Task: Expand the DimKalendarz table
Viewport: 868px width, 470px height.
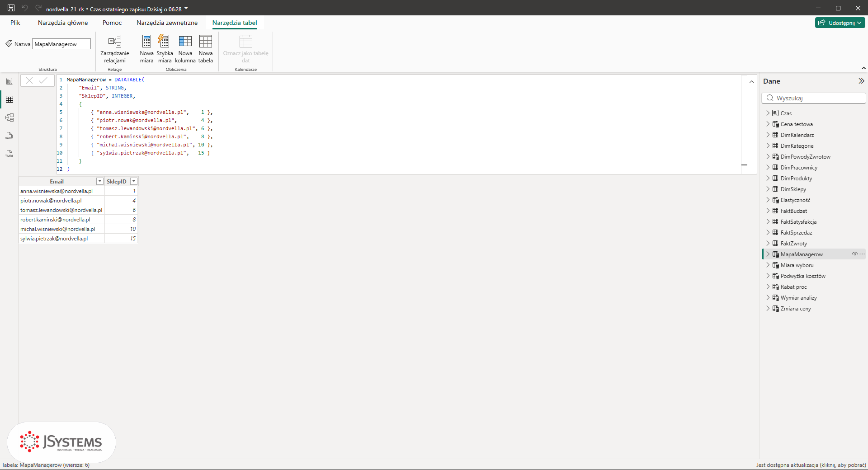Action: [x=768, y=135]
